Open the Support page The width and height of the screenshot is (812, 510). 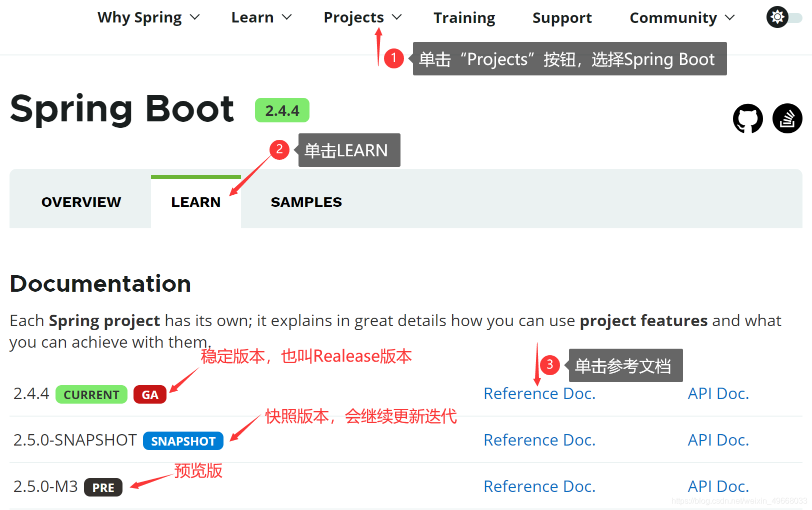point(562,18)
